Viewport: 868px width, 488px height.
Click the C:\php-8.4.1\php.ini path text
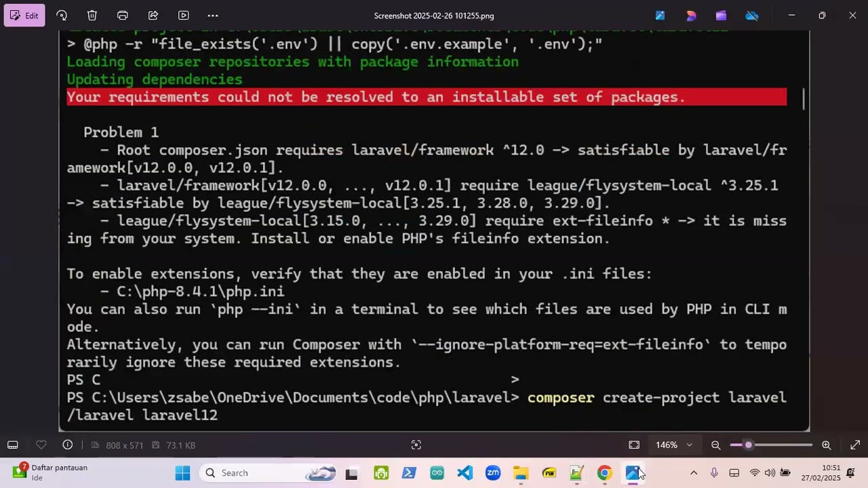tap(201, 291)
